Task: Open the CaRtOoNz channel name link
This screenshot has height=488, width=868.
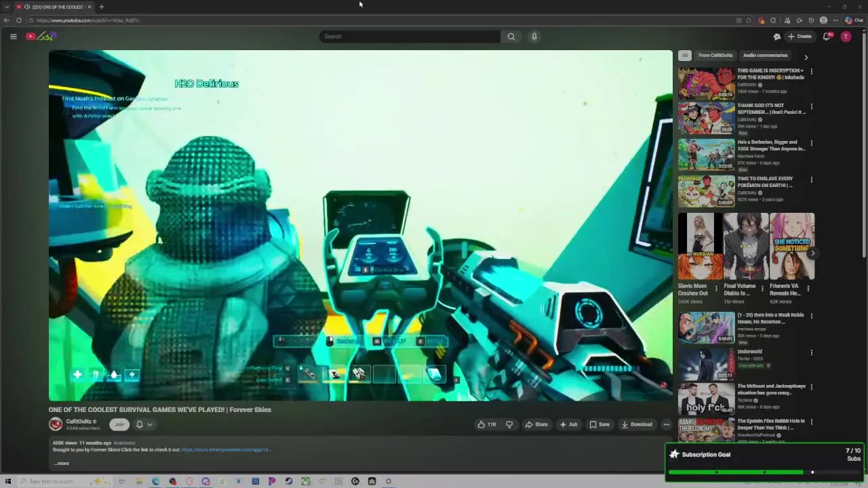Action: 79,422
